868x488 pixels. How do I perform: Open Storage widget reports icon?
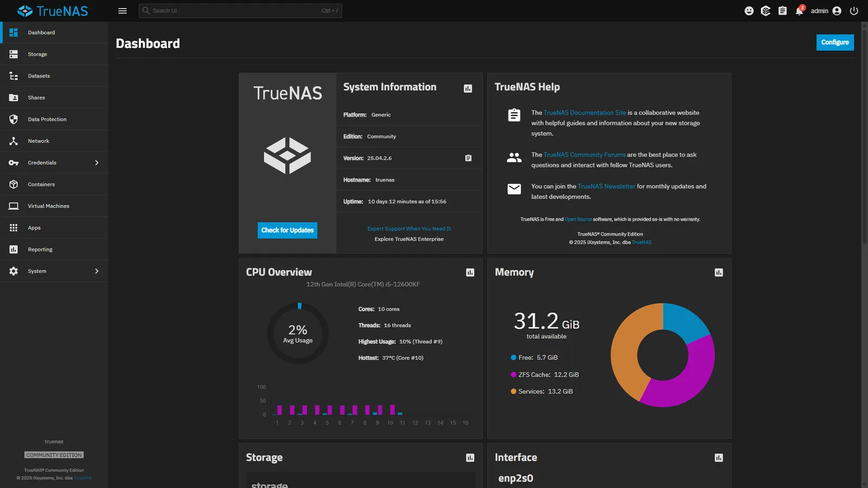pos(470,458)
